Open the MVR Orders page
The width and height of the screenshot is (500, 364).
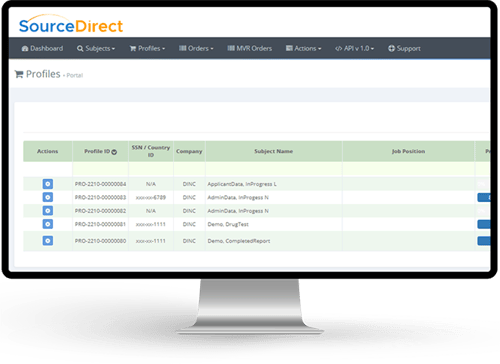click(250, 48)
